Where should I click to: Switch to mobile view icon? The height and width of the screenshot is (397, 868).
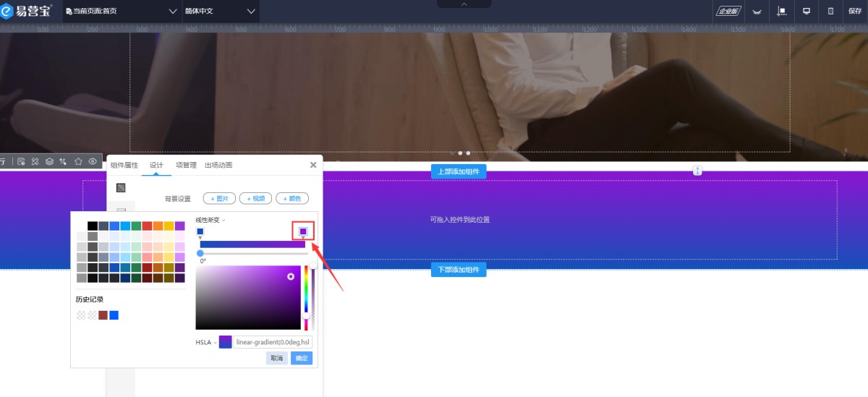click(830, 12)
